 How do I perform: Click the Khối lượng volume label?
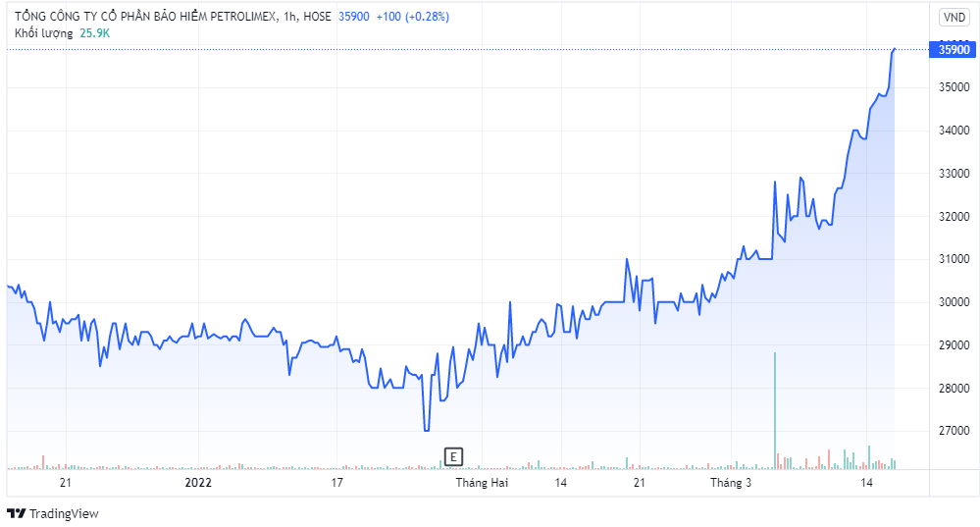coord(44,33)
